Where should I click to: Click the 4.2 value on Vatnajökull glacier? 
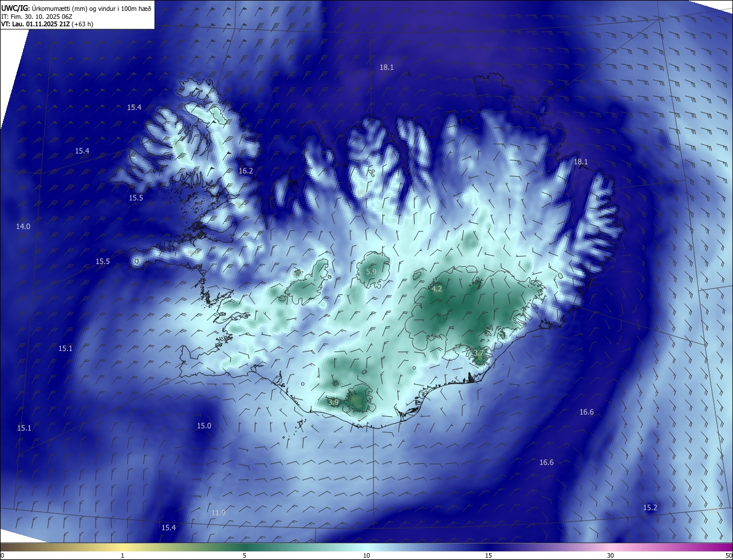coord(436,289)
